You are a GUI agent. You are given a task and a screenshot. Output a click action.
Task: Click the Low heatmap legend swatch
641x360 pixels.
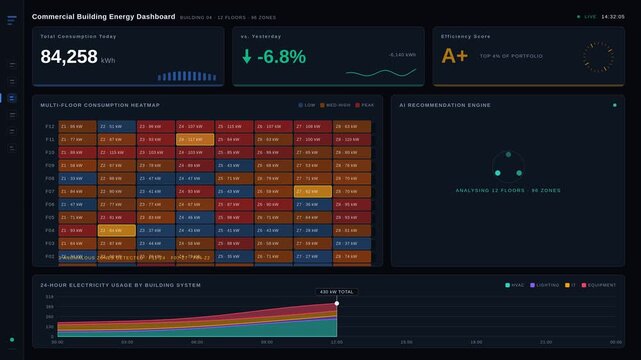tap(301, 105)
